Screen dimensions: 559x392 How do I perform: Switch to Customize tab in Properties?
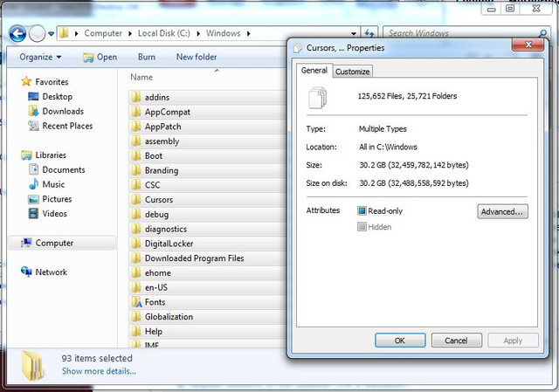[x=352, y=72]
